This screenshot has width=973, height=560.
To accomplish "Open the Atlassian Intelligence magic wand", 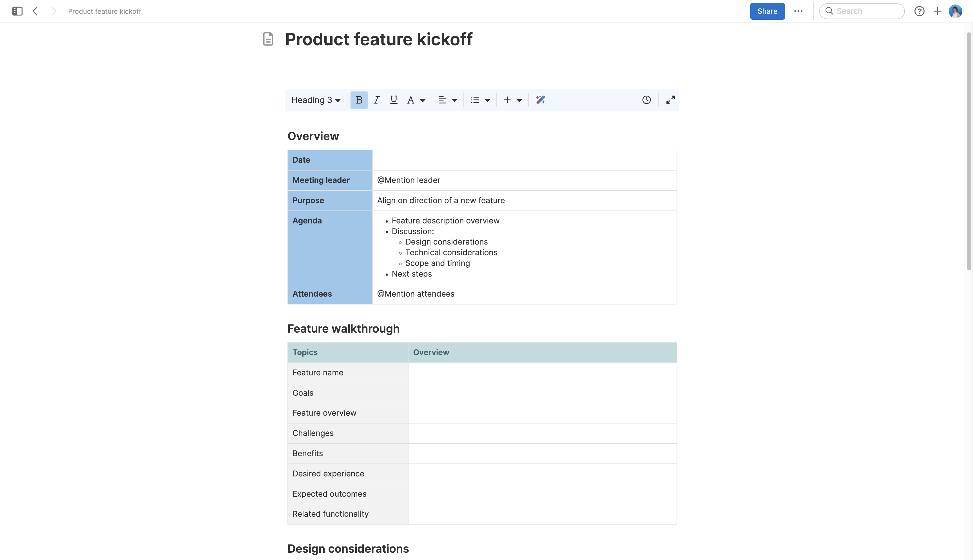I will [540, 100].
